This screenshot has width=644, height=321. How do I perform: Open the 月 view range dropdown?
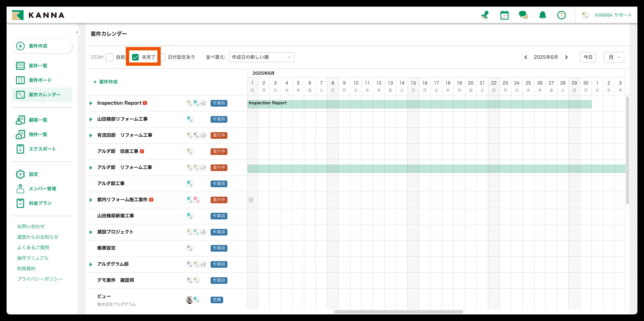[614, 57]
